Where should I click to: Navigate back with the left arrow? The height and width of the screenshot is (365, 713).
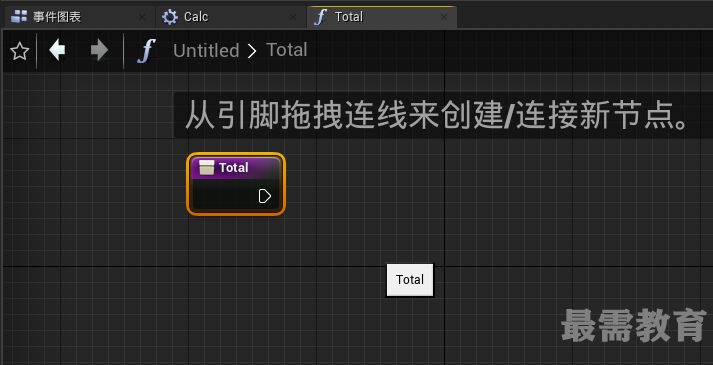click(57, 50)
